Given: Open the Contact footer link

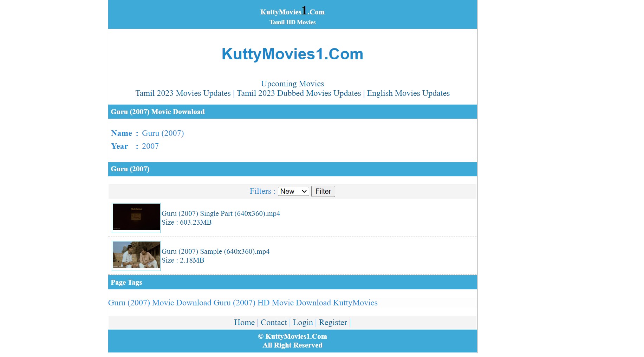Looking at the screenshot, I should pyautogui.click(x=274, y=322).
